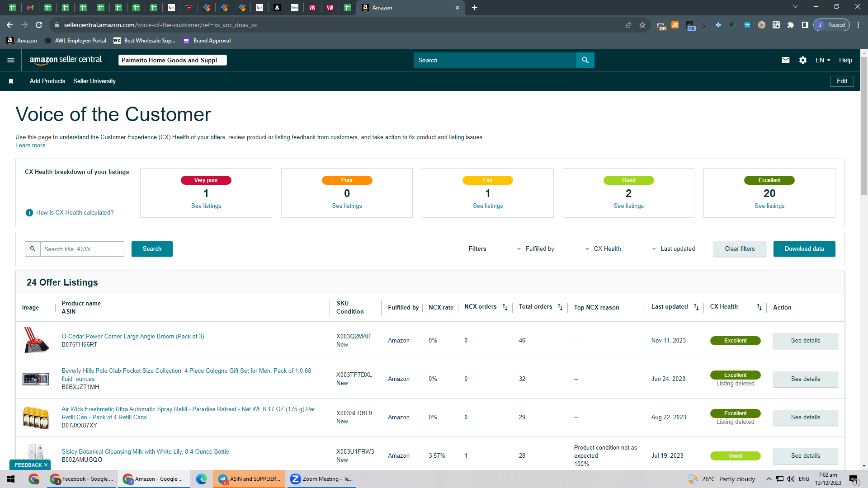See listings under Excellent CX Health
Viewport: 868px width, 488px height.
(769, 206)
